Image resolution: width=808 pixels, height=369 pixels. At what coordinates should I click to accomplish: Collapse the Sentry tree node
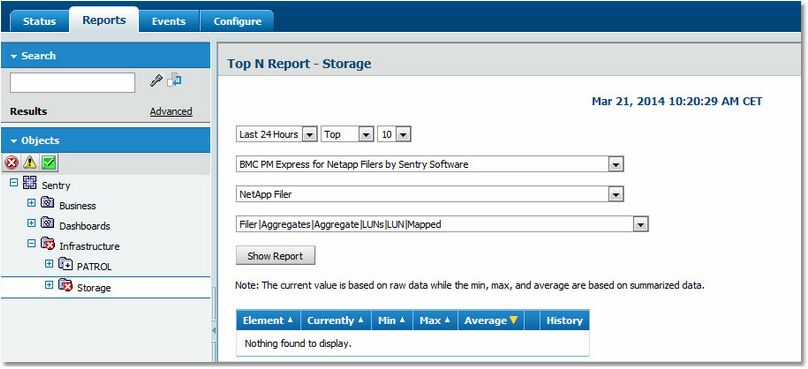tap(14, 182)
